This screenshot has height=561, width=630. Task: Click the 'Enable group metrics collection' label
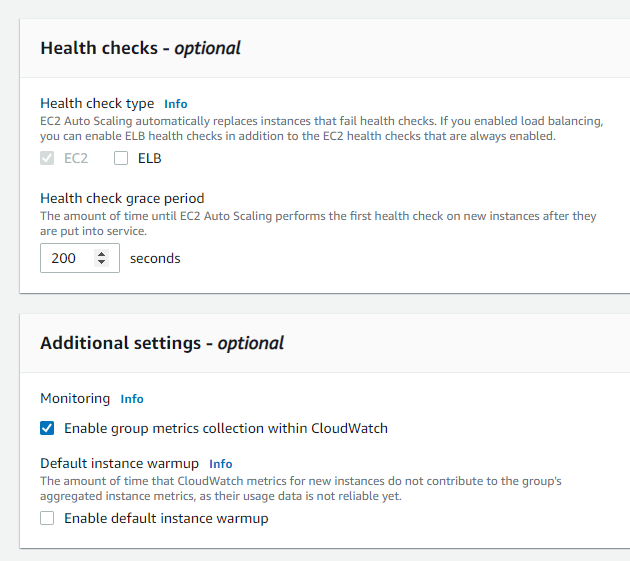pyautogui.click(x=225, y=428)
